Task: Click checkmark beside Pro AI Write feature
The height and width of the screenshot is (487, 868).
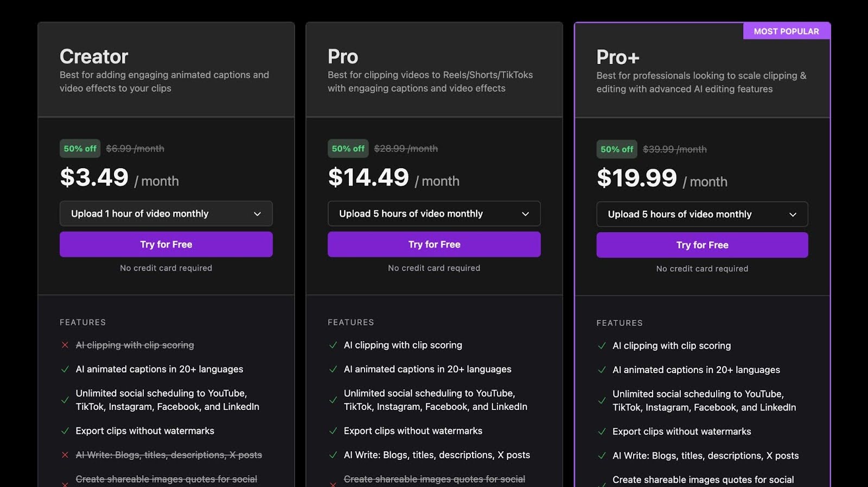Action: coord(333,455)
